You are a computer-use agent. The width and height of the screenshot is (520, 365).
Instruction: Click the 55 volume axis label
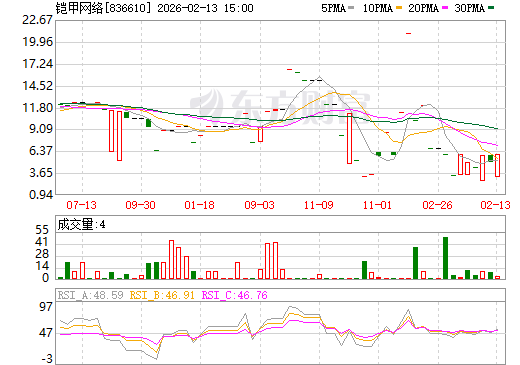click(42, 230)
